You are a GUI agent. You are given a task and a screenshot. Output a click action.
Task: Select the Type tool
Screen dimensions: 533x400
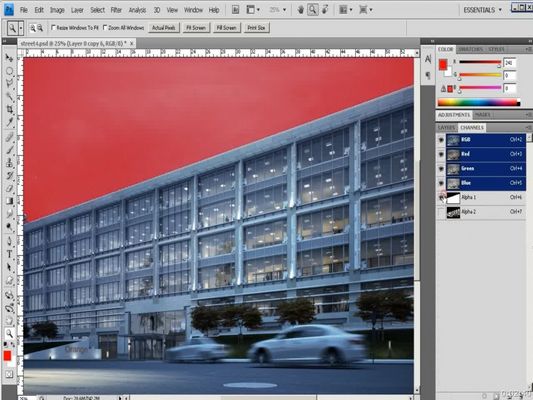[10, 254]
